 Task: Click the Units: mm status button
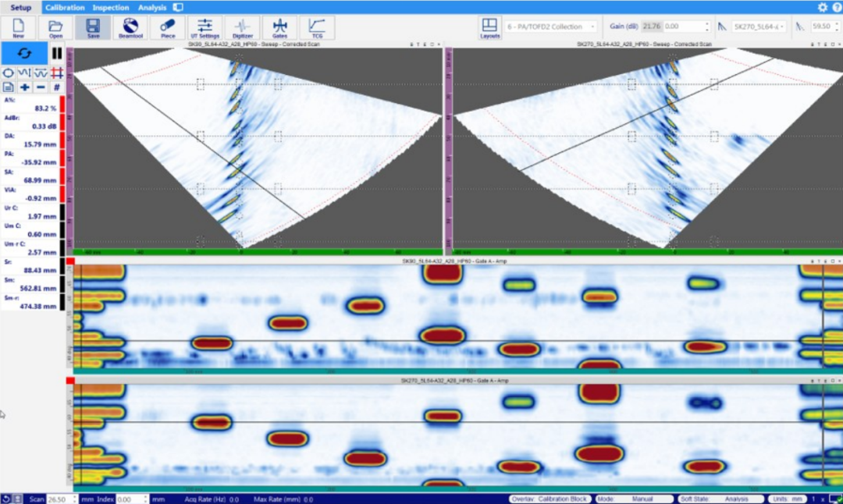point(788,499)
